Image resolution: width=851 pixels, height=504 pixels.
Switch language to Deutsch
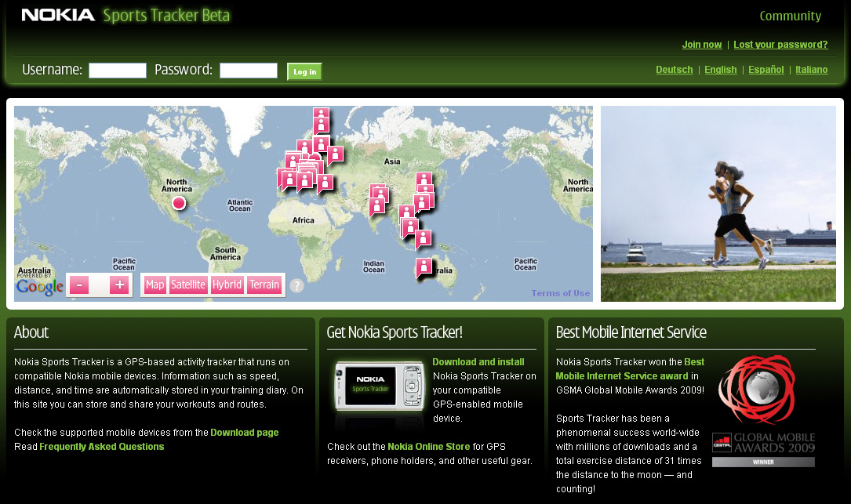click(x=674, y=70)
